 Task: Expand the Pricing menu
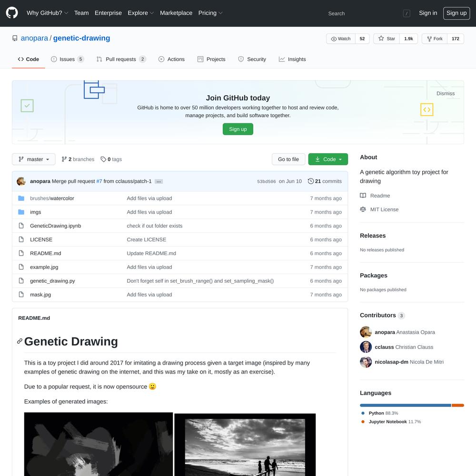pos(210,13)
